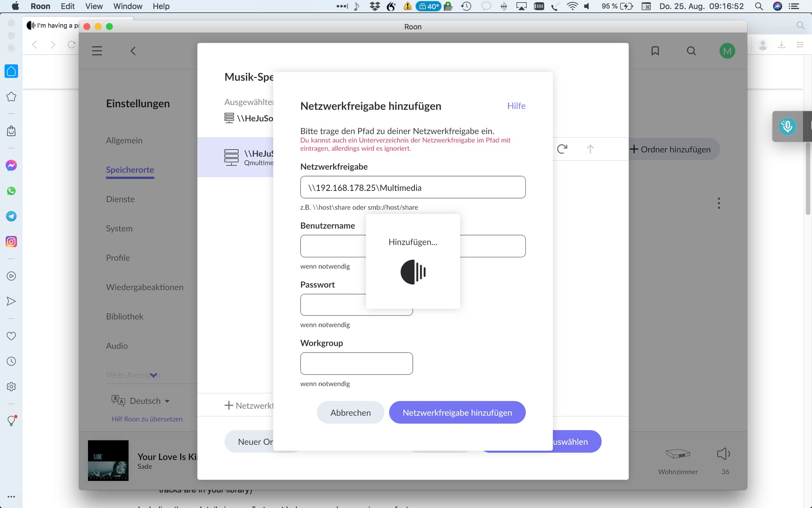Screen dimensions: 812x508
Task: Click the Workgroup input field
Action: point(357,363)
